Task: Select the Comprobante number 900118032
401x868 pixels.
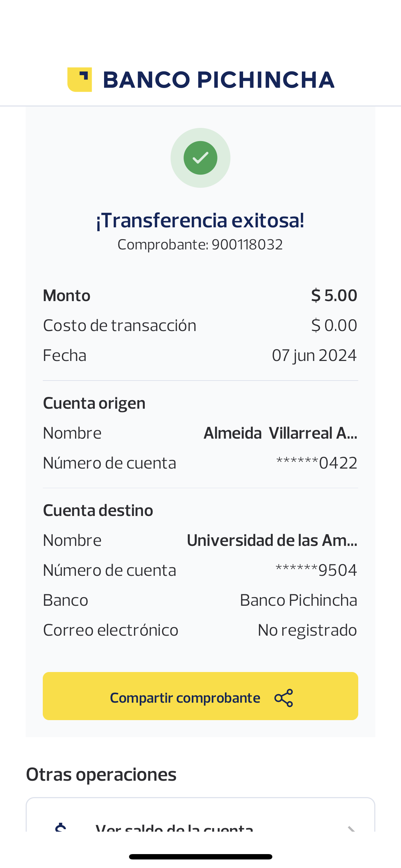Action: pyautogui.click(x=247, y=245)
